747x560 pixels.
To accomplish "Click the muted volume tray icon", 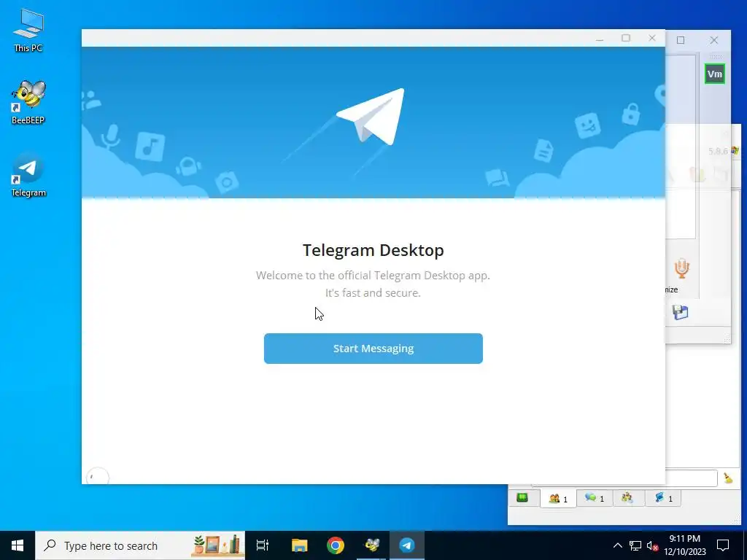I will pyautogui.click(x=652, y=545).
